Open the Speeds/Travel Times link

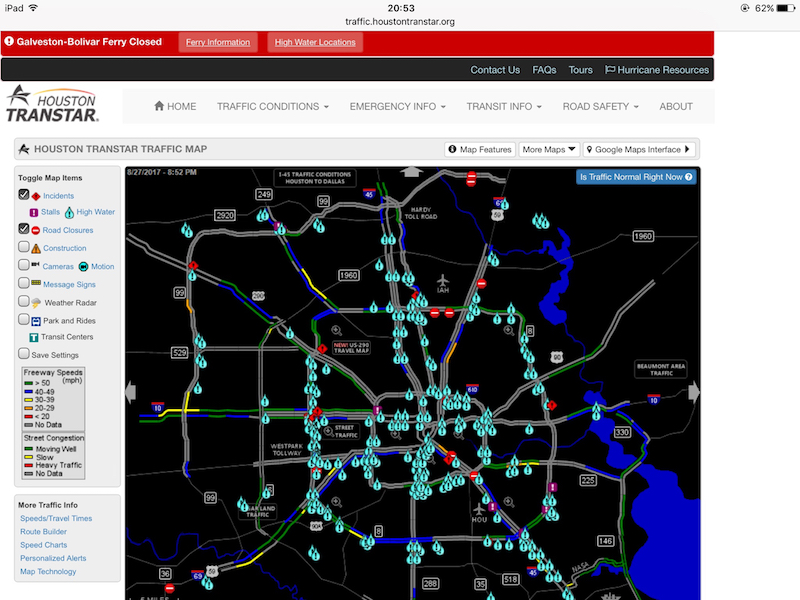click(56, 518)
